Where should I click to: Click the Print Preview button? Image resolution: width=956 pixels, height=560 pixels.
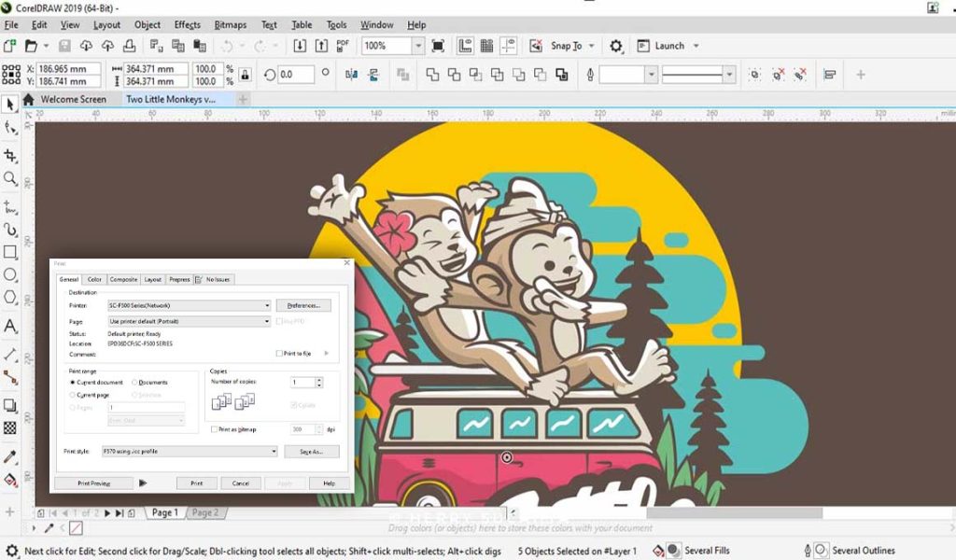pos(94,483)
